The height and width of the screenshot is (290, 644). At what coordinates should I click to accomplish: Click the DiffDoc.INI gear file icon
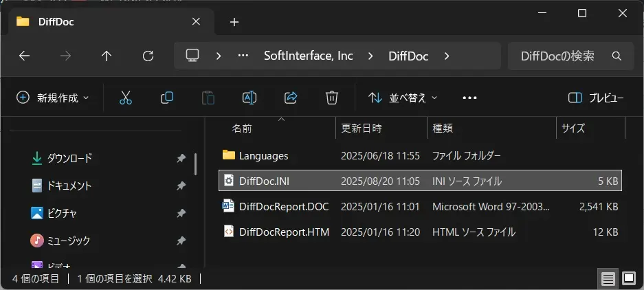(229, 180)
